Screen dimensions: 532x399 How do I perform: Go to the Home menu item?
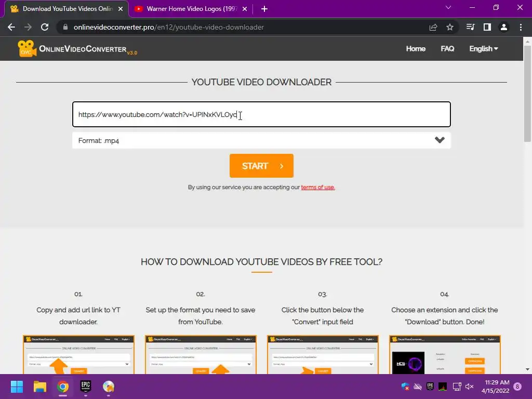tap(416, 48)
